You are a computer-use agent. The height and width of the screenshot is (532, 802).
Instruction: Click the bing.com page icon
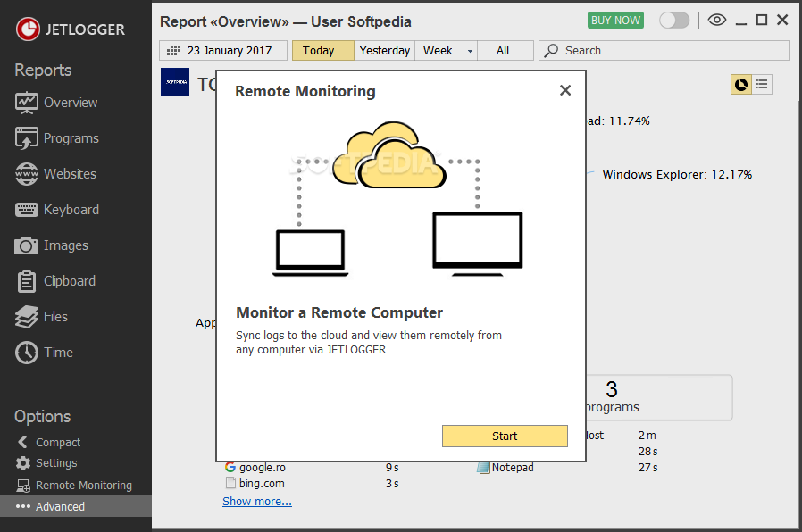coord(230,483)
